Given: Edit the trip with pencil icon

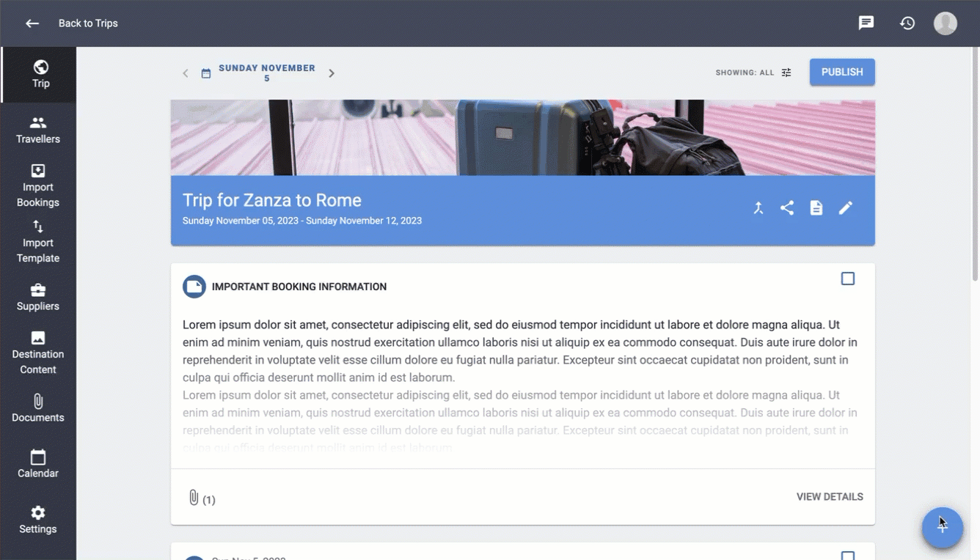Looking at the screenshot, I should (x=846, y=208).
